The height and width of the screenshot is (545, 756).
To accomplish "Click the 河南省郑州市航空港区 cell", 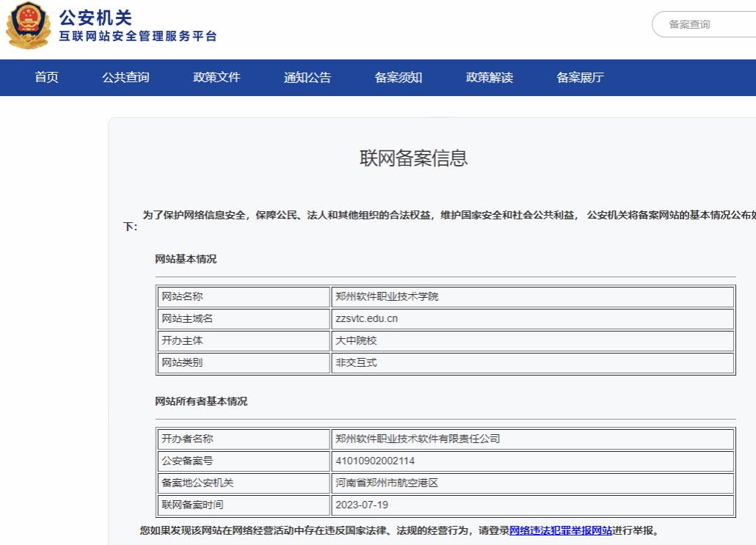I will (387, 483).
